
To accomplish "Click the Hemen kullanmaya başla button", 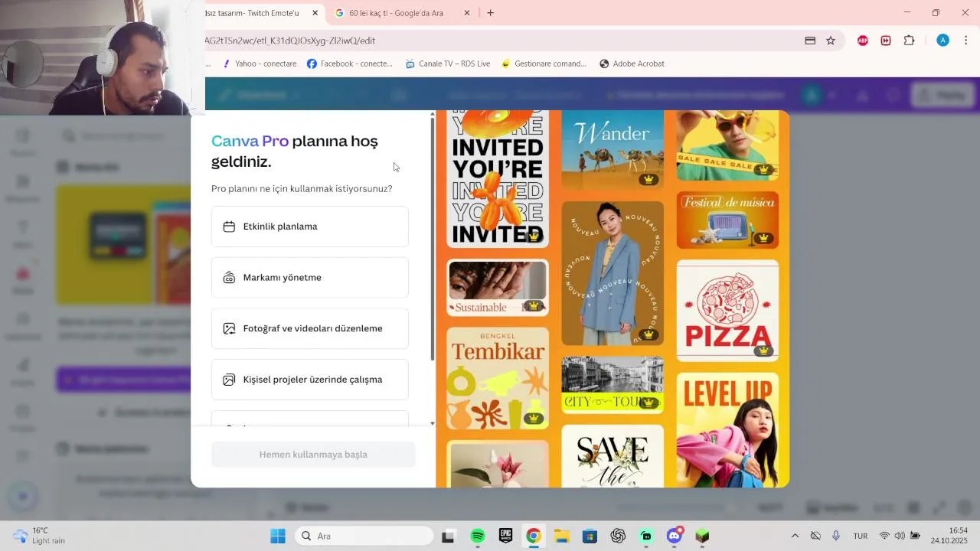I will click(313, 455).
